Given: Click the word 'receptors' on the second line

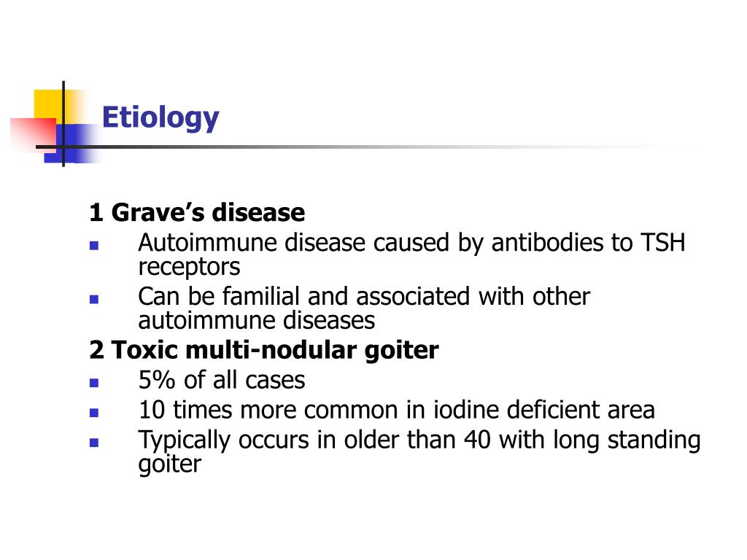Looking at the screenshot, I should pyautogui.click(x=189, y=267).
